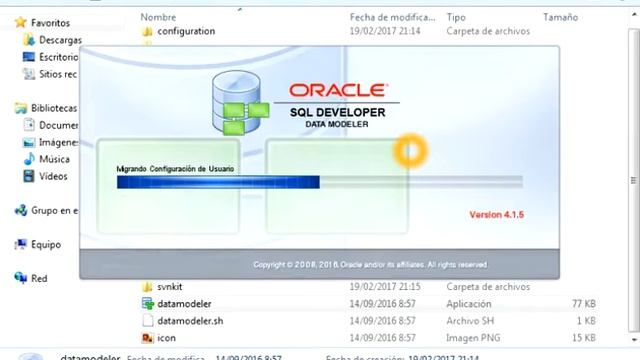This screenshot has width=640, height=360.
Task: Click the '15 KB' size cell
Action: coord(584,338)
